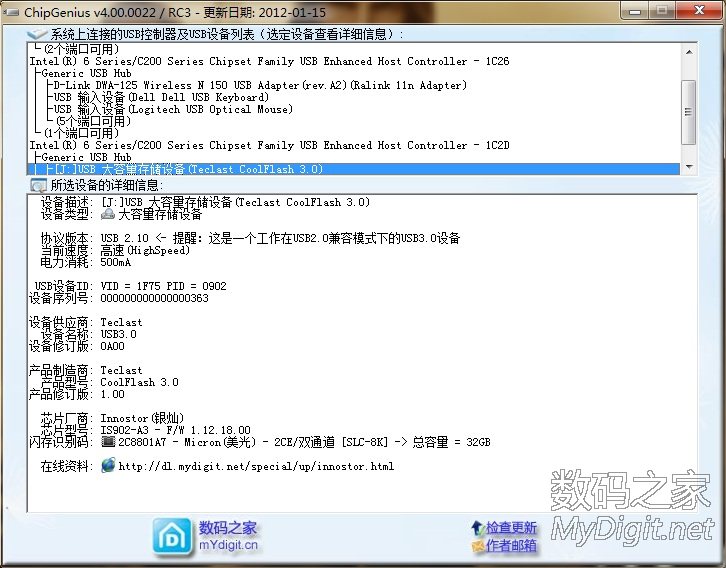Click the device list scrollbar down arrow
The width and height of the screenshot is (726, 568).
(x=688, y=167)
